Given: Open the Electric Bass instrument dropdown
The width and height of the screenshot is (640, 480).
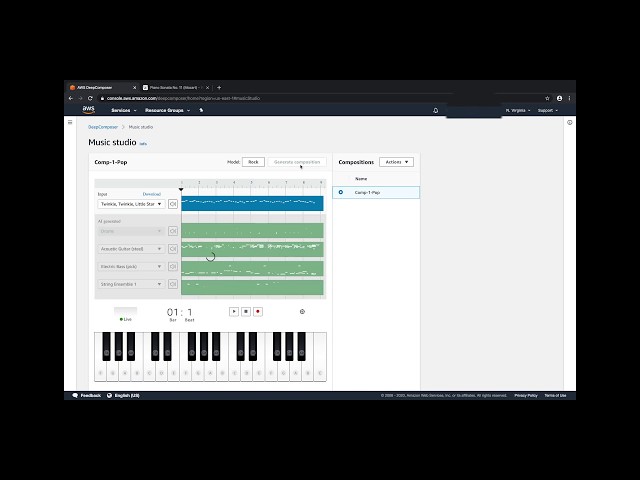Looking at the screenshot, I should (x=131, y=267).
